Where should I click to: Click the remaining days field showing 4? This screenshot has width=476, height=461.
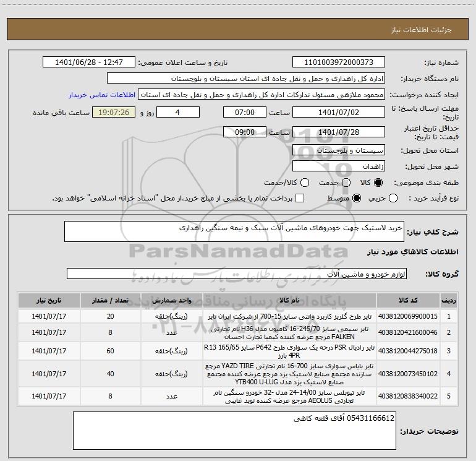coord(177,113)
